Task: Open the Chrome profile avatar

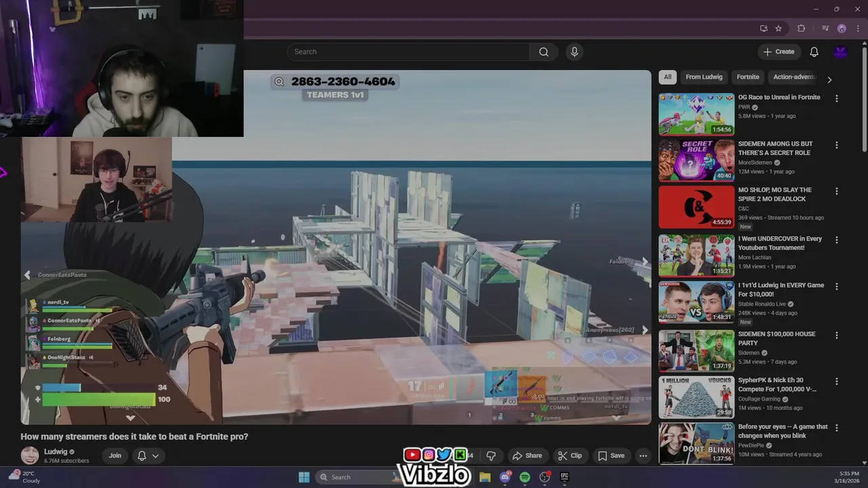Action: tap(842, 28)
